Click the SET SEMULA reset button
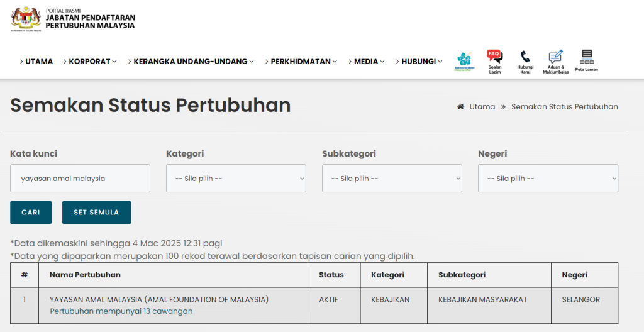This screenshot has width=644, height=332. [x=96, y=213]
